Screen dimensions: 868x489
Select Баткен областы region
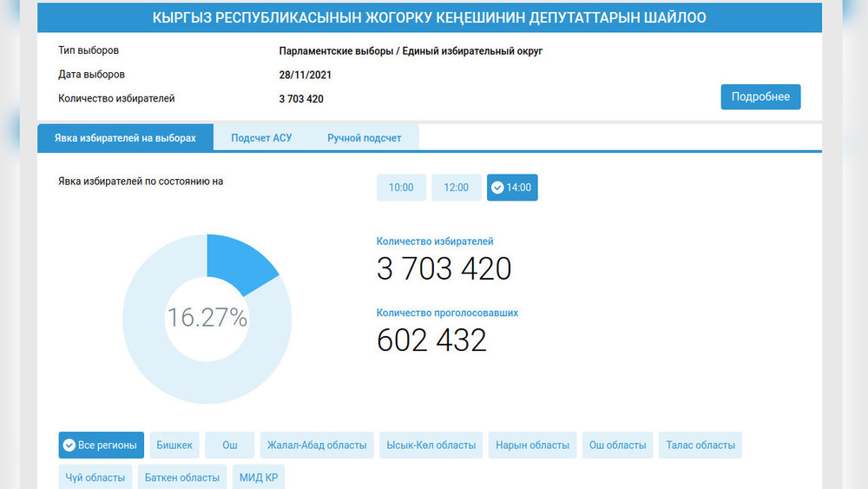[182, 478]
